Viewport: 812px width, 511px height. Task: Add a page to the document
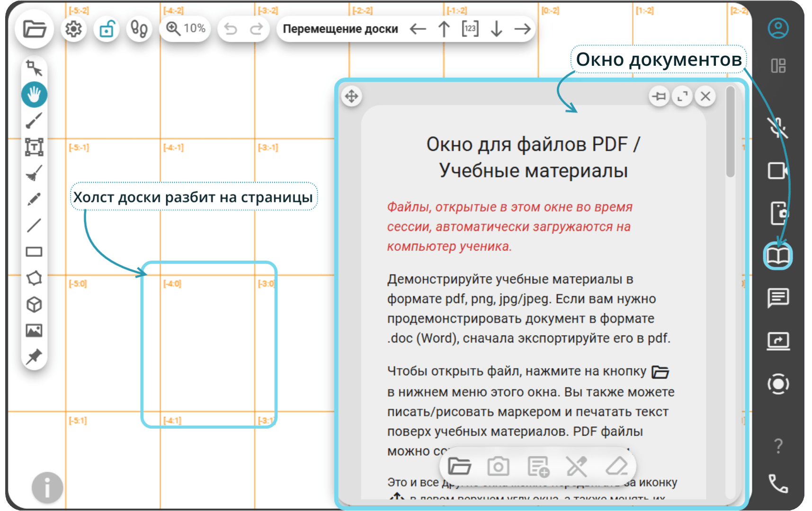tap(538, 467)
